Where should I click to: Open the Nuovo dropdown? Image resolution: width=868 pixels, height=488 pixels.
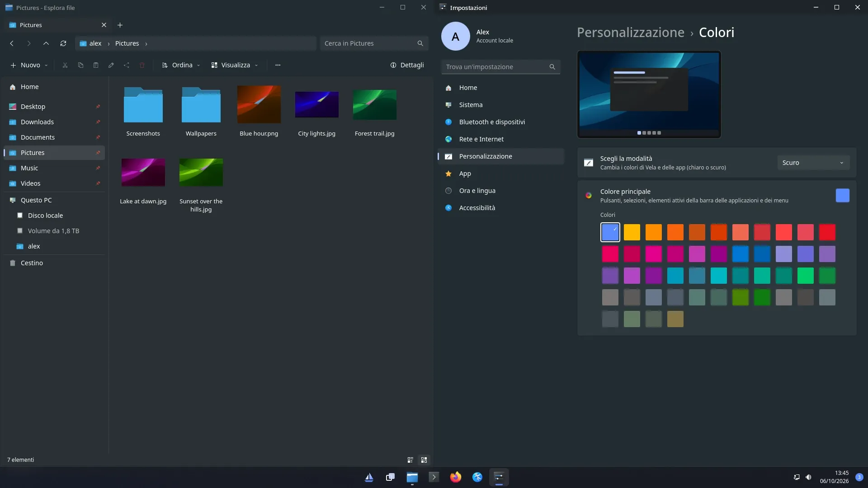pyautogui.click(x=29, y=65)
